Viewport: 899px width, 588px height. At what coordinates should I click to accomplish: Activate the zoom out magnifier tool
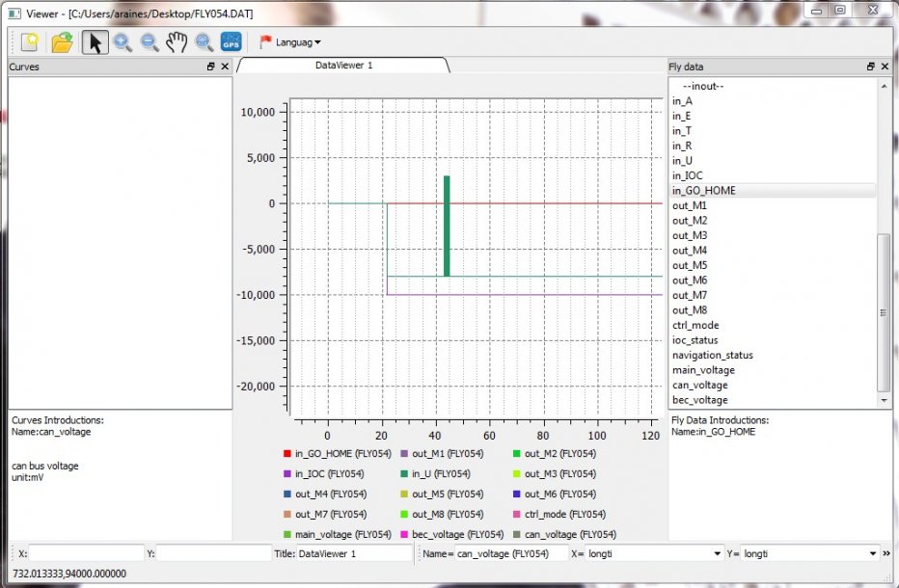coord(150,41)
